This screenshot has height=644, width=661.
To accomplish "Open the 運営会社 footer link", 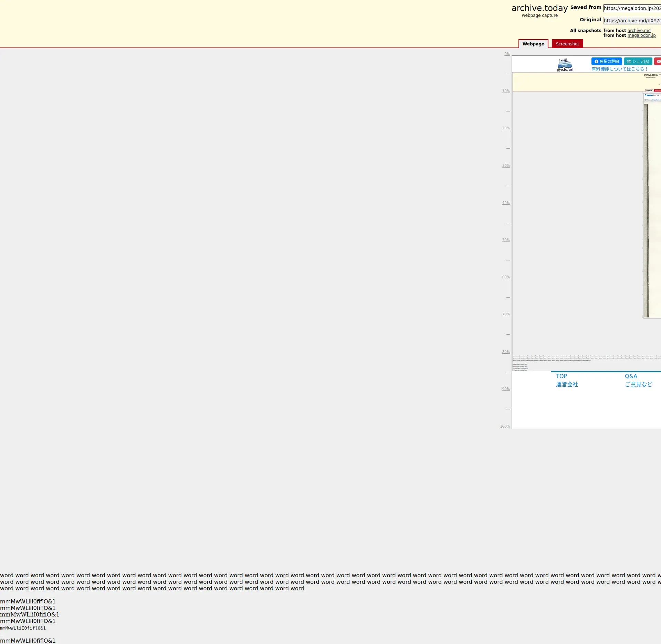I will pos(567,384).
